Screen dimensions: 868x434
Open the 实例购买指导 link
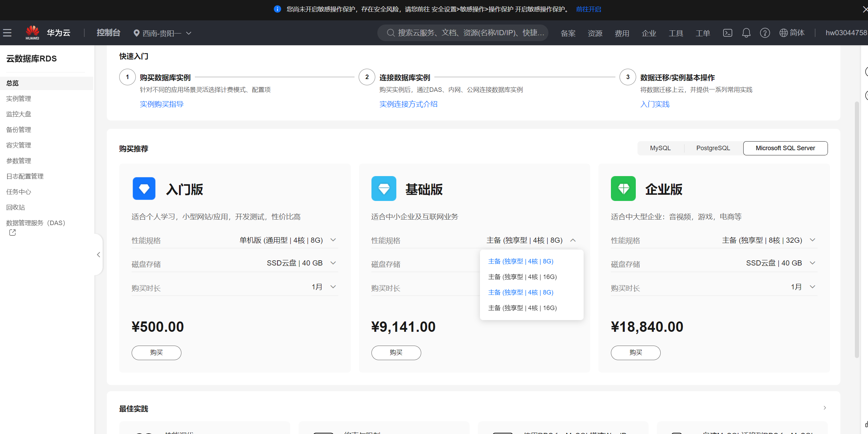(161, 104)
